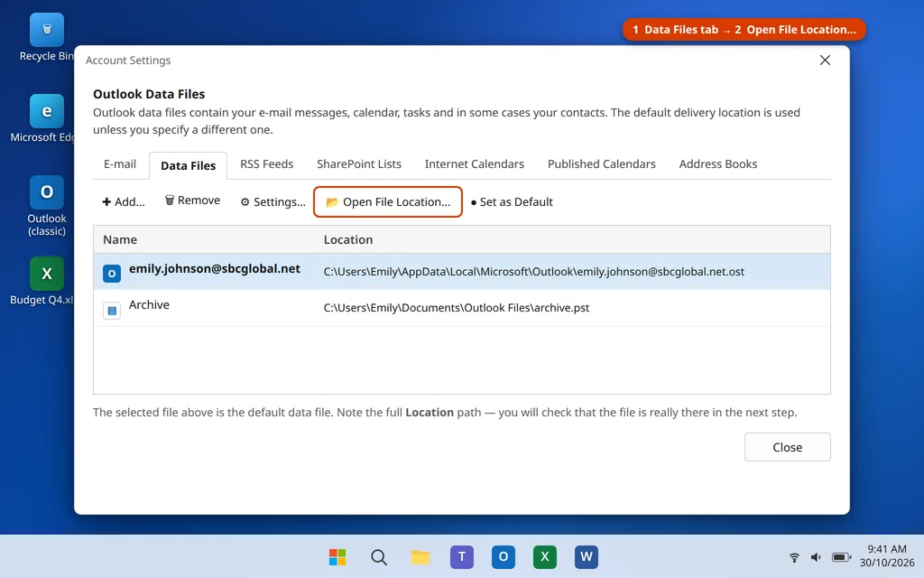Open Teams from the taskbar
Viewport: 924px width, 578px height.
[x=462, y=556]
